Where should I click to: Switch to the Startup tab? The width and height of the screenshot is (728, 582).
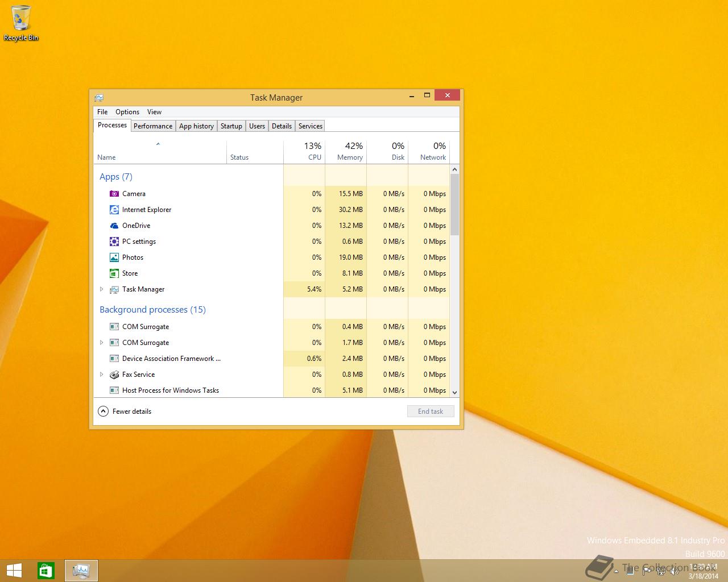(x=231, y=126)
